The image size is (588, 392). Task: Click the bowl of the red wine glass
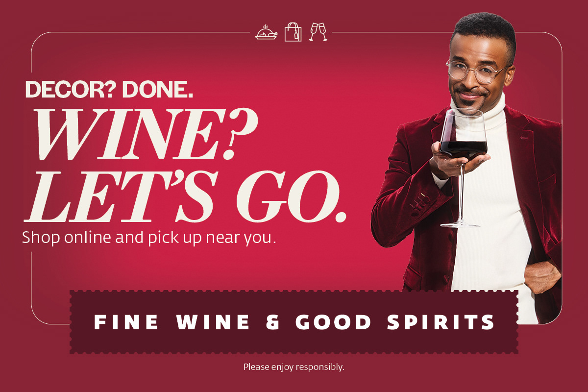point(464,134)
